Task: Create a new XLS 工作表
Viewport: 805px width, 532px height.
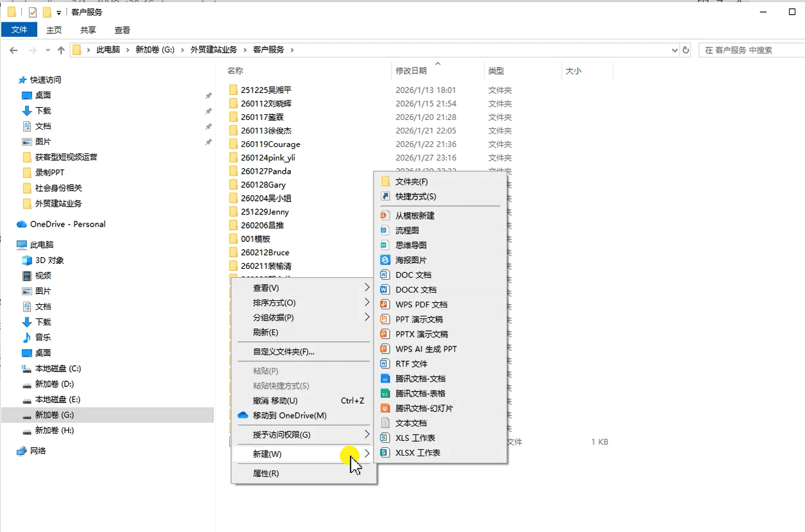Action: [440, 438]
